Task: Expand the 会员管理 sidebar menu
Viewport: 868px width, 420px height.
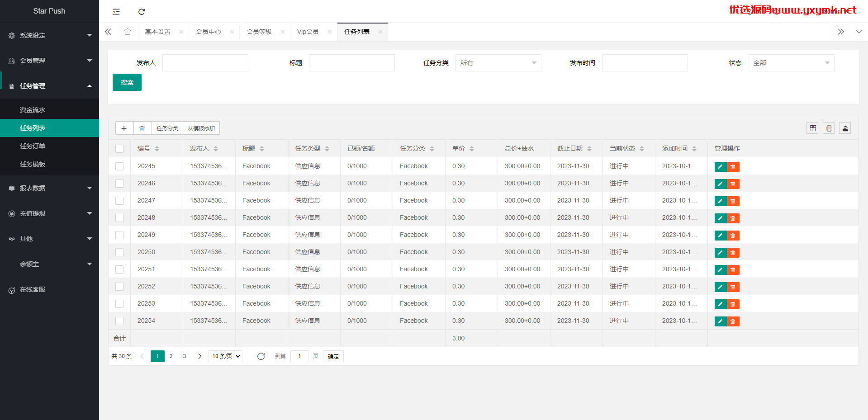Action: tap(49, 61)
